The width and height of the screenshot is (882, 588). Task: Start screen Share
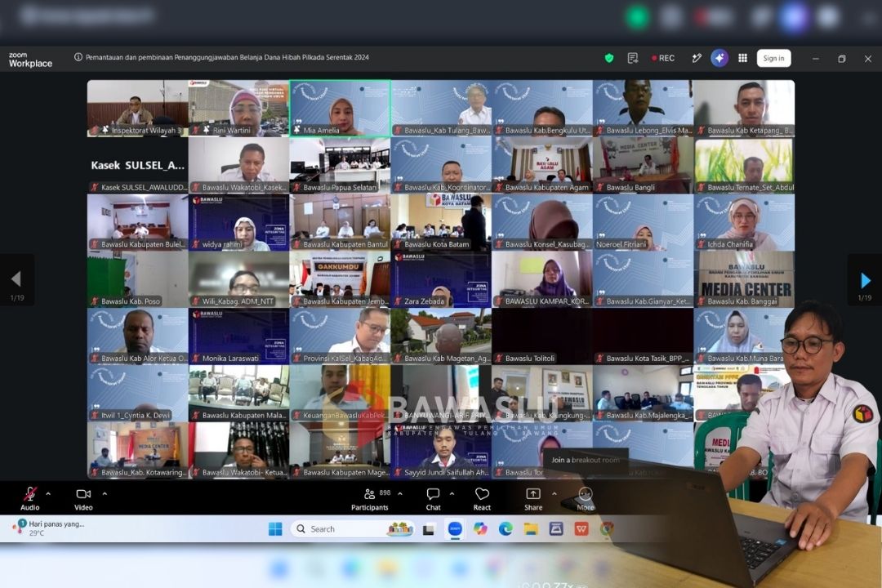tap(533, 498)
